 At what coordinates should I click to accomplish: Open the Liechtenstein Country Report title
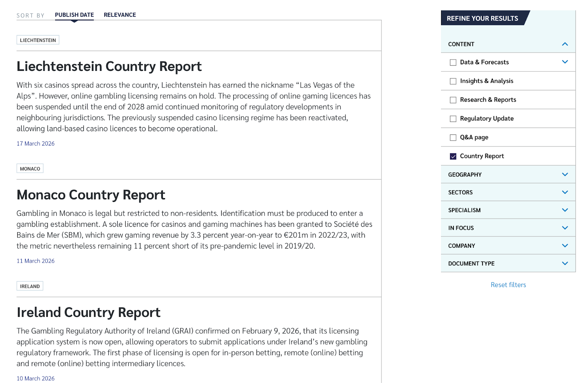tap(109, 67)
